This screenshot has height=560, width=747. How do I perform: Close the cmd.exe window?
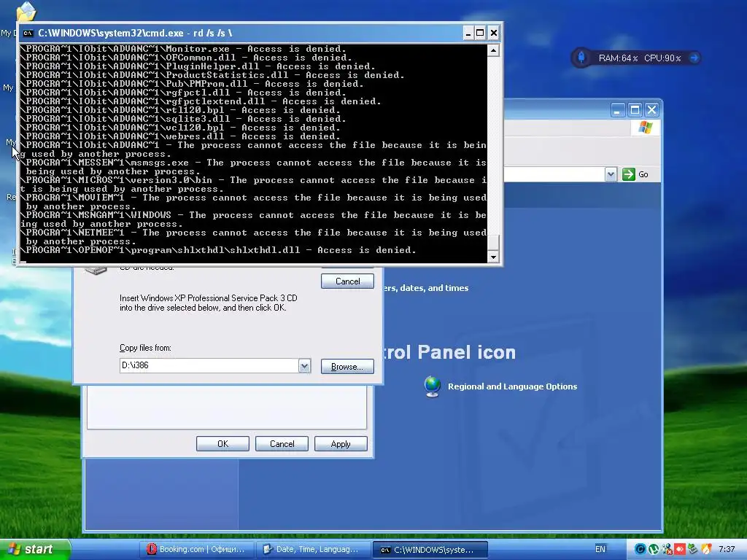click(494, 33)
